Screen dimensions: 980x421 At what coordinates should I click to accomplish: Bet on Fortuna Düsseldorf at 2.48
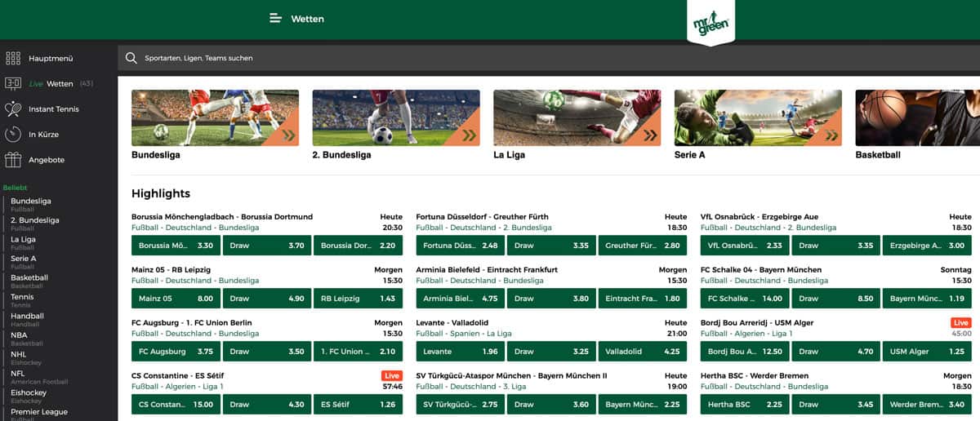click(461, 245)
